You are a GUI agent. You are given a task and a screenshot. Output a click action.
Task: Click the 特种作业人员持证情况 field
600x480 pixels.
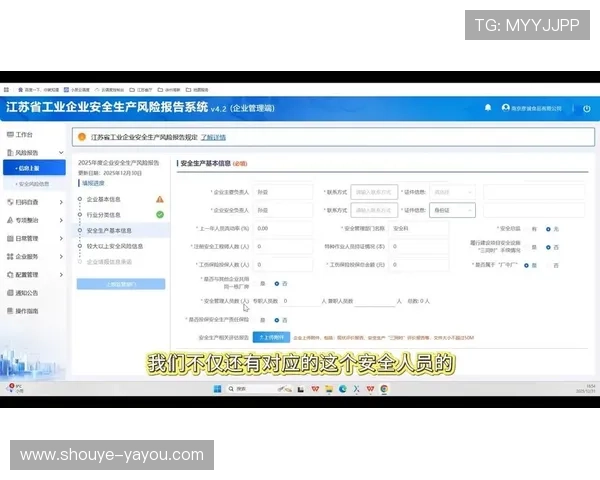(x=418, y=247)
